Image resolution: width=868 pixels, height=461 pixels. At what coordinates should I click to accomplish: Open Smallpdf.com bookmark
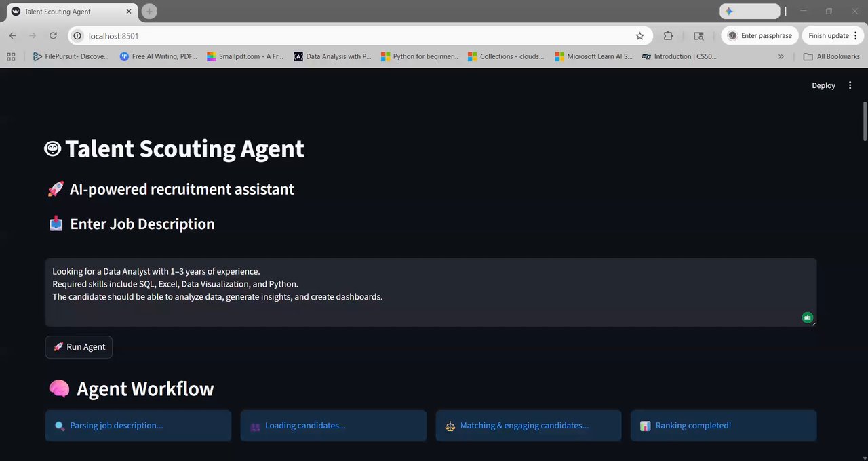click(x=245, y=56)
